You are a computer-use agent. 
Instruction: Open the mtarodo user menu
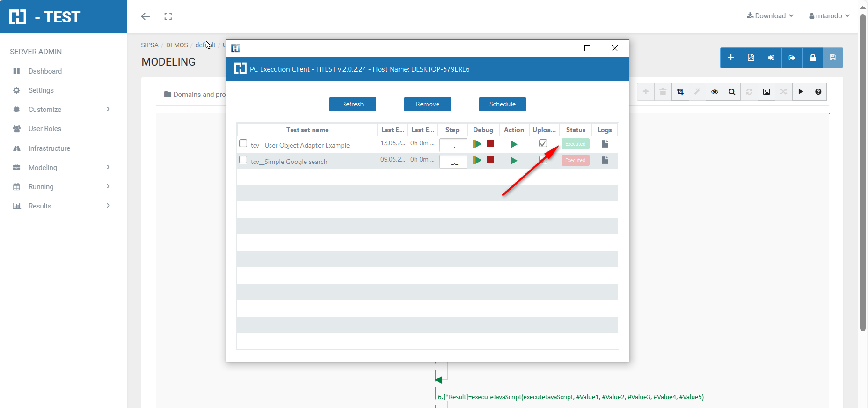tap(829, 16)
